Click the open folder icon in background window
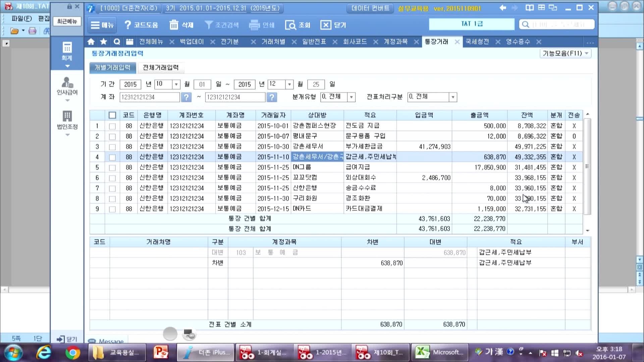The image size is (644, 362). coord(14,31)
